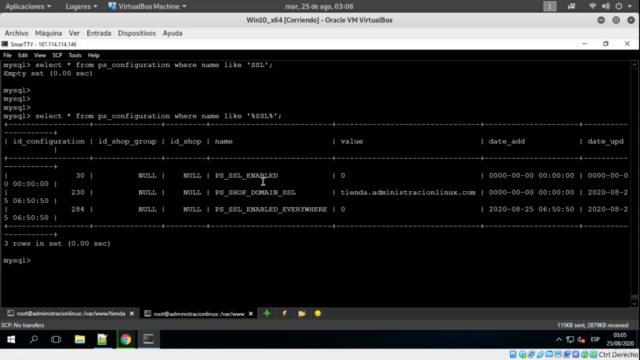Click VirtualBox USB status icon
This screenshot has height=360, width=640.
[x=540, y=354]
